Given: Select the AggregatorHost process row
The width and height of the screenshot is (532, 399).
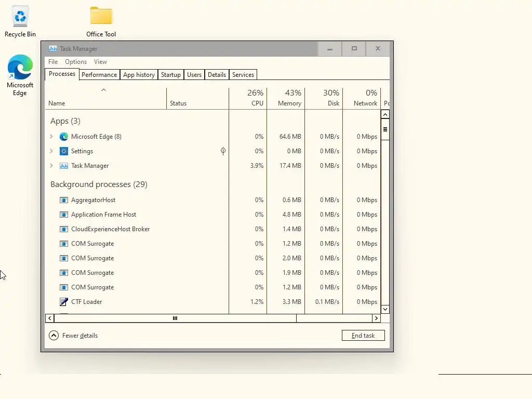Looking at the screenshot, I should 212,200.
